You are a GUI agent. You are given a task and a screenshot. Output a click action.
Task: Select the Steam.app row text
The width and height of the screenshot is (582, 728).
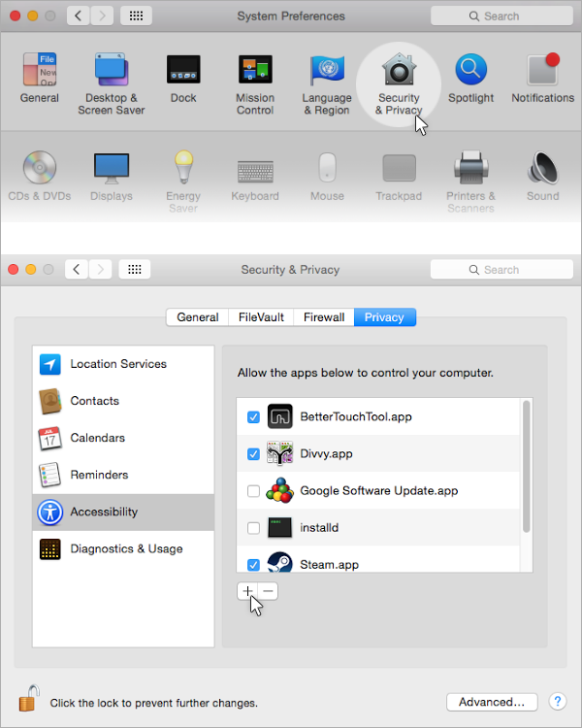[x=329, y=565]
